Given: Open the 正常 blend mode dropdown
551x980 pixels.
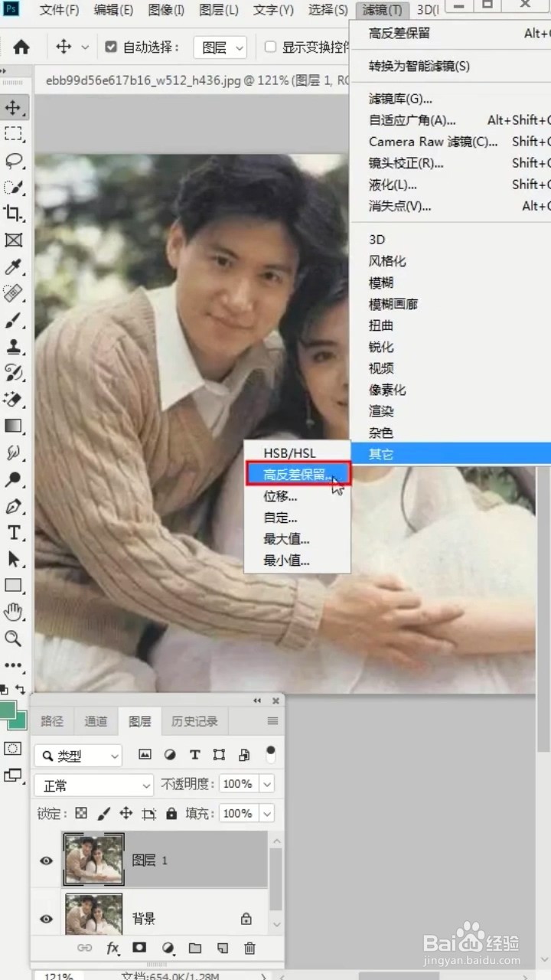Looking at the screenshot, I should pos(94,786).
